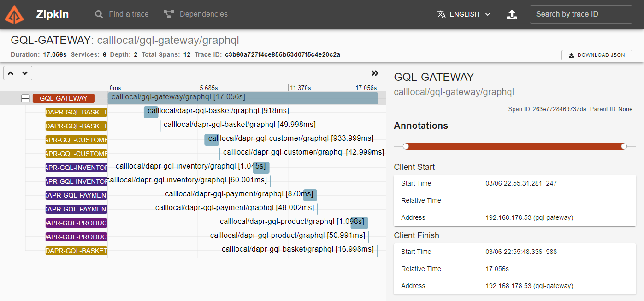Open the Find a trace page

click(122, 14)
